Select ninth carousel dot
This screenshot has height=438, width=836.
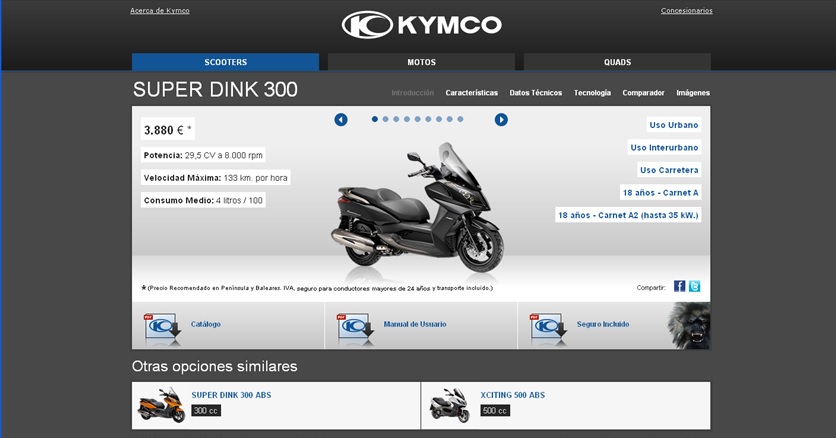click(x=460, y=119)
